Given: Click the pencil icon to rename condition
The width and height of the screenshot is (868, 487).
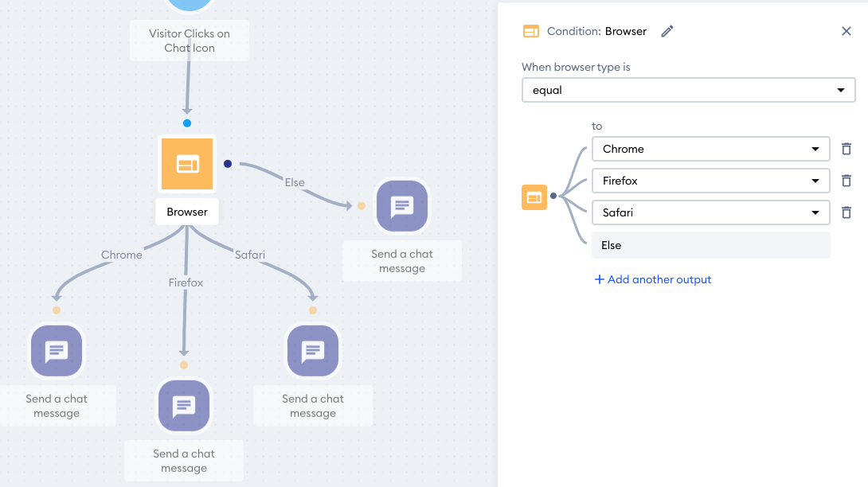Looking at the screenshot, I should 667,32.
